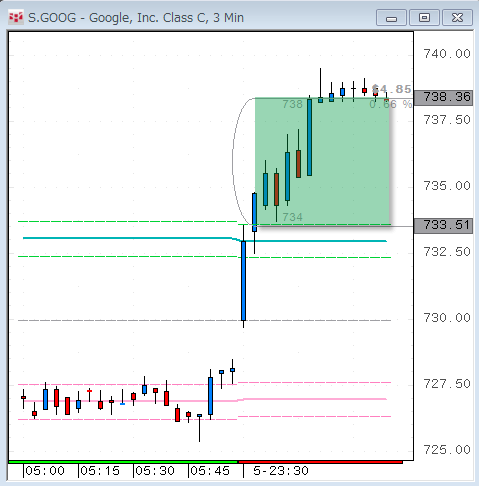The image size is (479, 486).
Task: Click the 732.50 price axis label
Action: tap(447, 252)
